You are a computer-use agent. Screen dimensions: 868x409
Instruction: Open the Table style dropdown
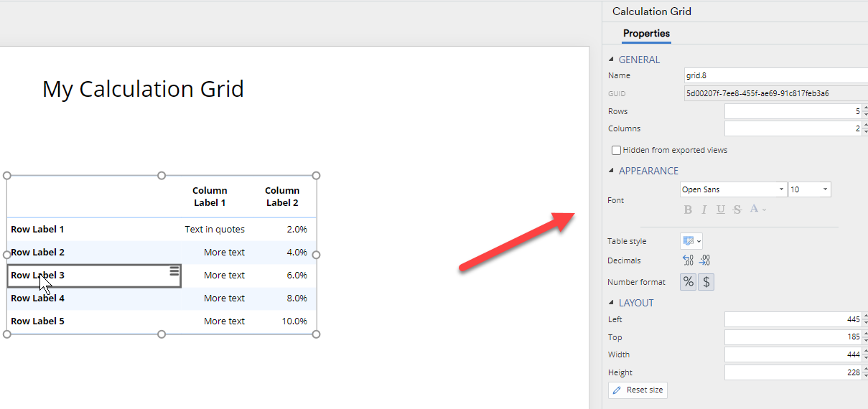click(691, 241)
